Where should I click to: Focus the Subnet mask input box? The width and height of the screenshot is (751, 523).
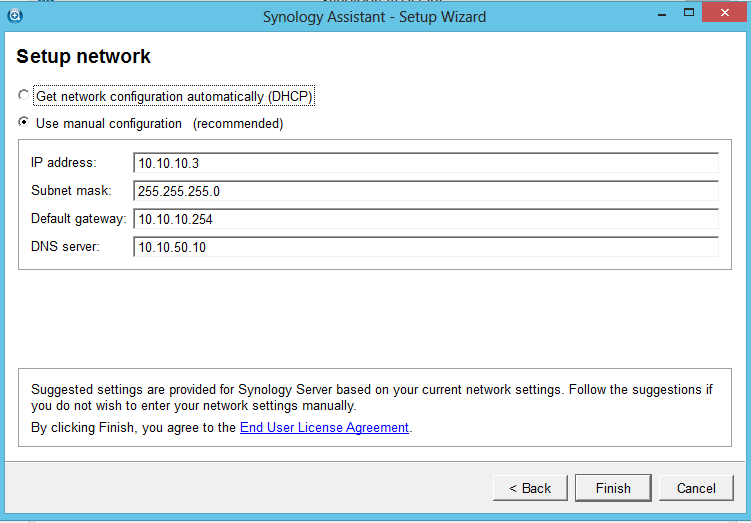425,191
